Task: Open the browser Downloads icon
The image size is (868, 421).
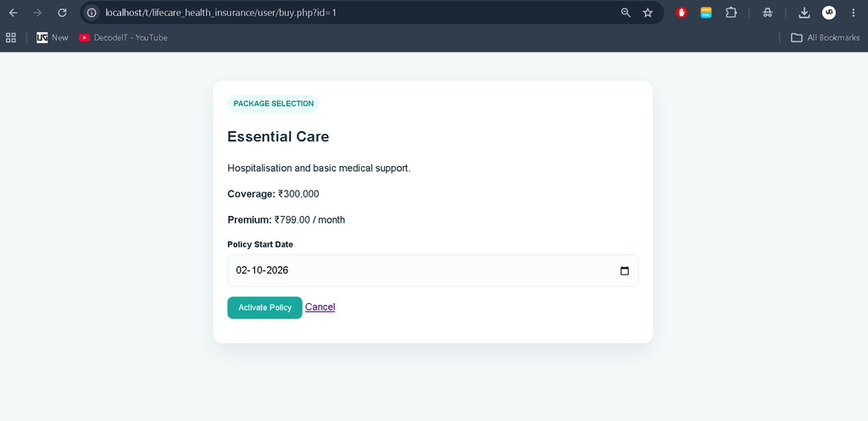Action: pyautogui.click(x=804, y=13)
